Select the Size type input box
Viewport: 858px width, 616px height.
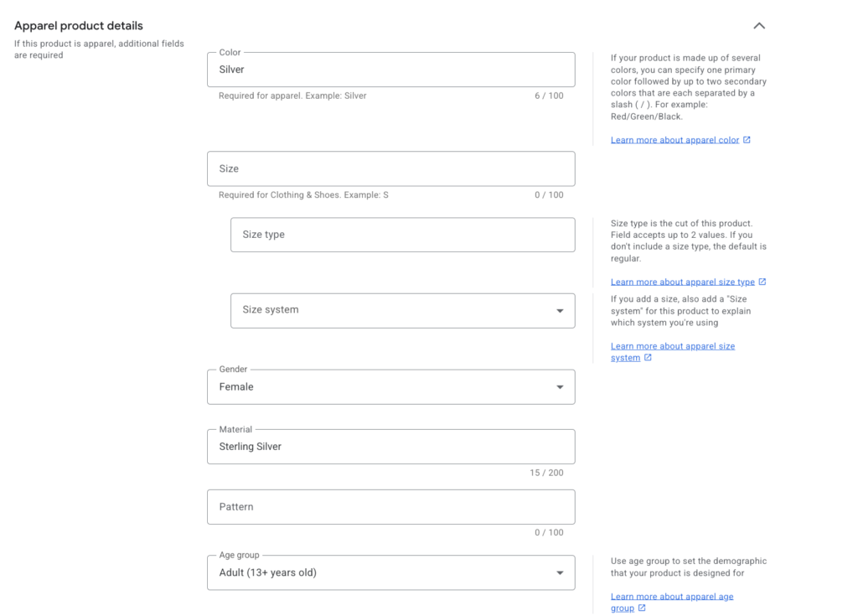[x=403, y=235]
